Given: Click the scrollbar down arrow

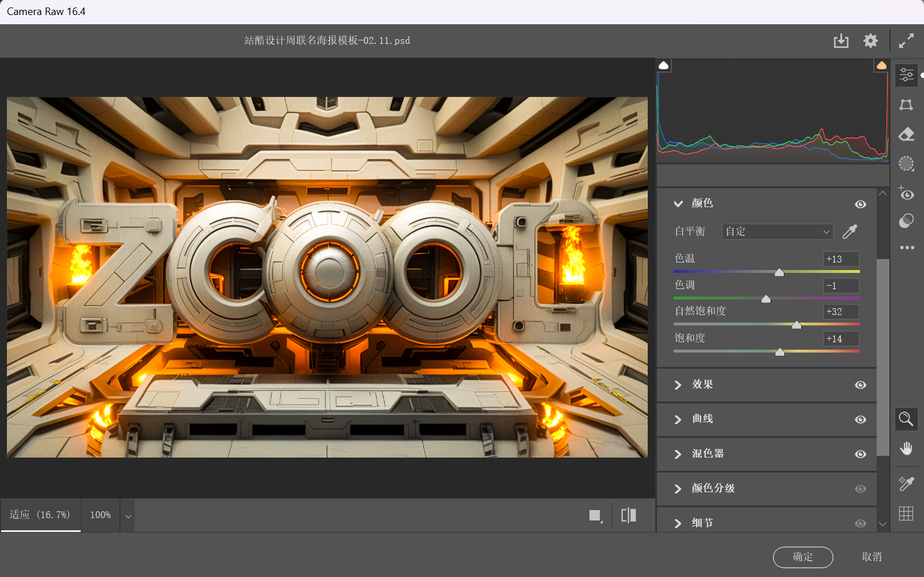Looking at the screenshot, I should pyautogui.click(x=883, y=524).
